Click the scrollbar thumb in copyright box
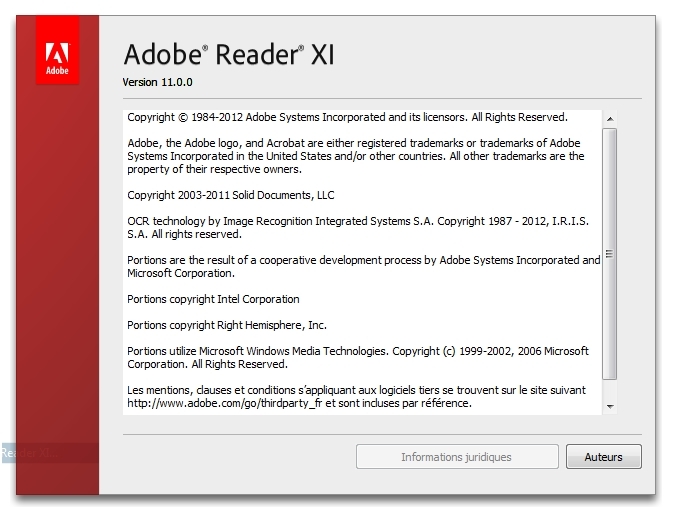 click(610, 254)
